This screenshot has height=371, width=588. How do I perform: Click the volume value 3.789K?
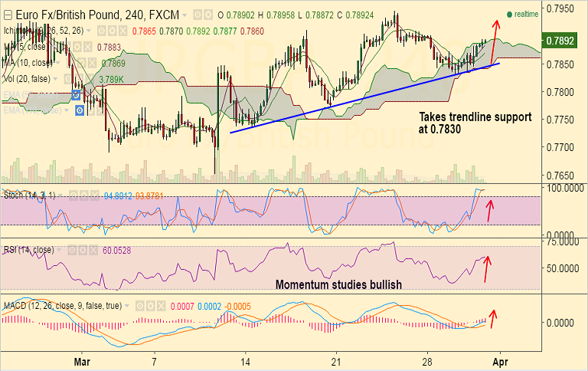click(x=111, y=79)
